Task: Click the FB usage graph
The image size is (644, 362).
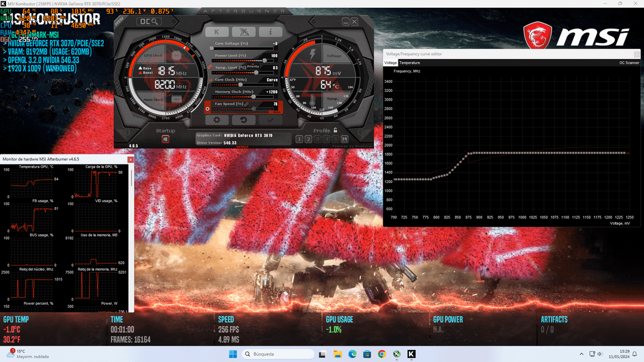Action: pyautogui.click(x=32, y=217)
